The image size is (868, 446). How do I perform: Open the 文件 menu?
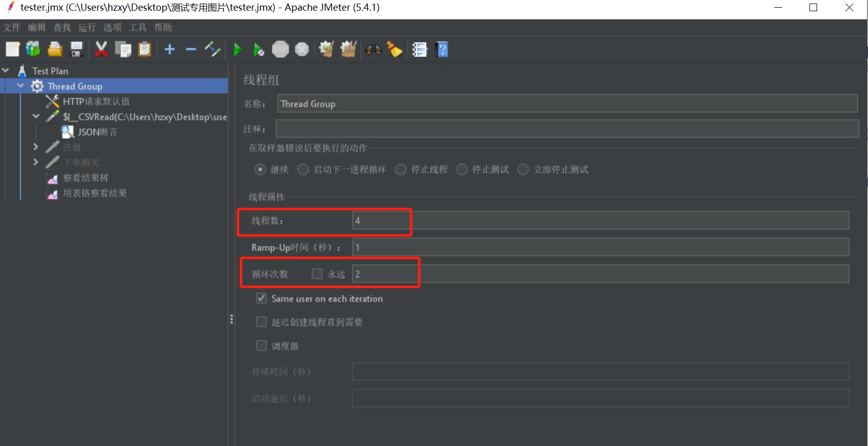[x=12, y=27]
